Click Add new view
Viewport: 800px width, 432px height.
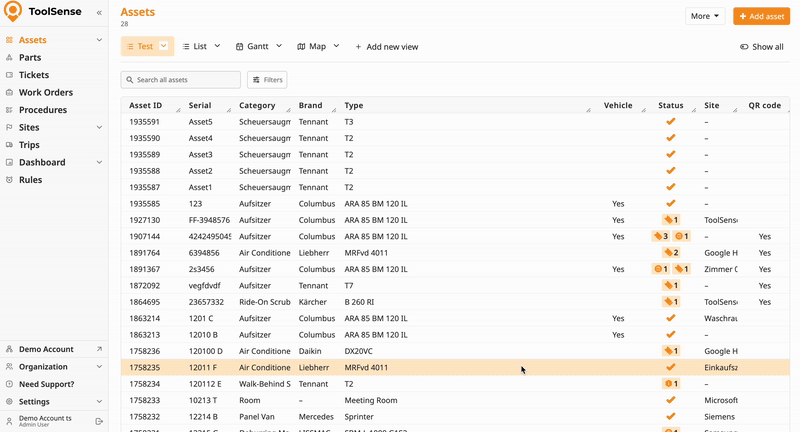[386, 47]
